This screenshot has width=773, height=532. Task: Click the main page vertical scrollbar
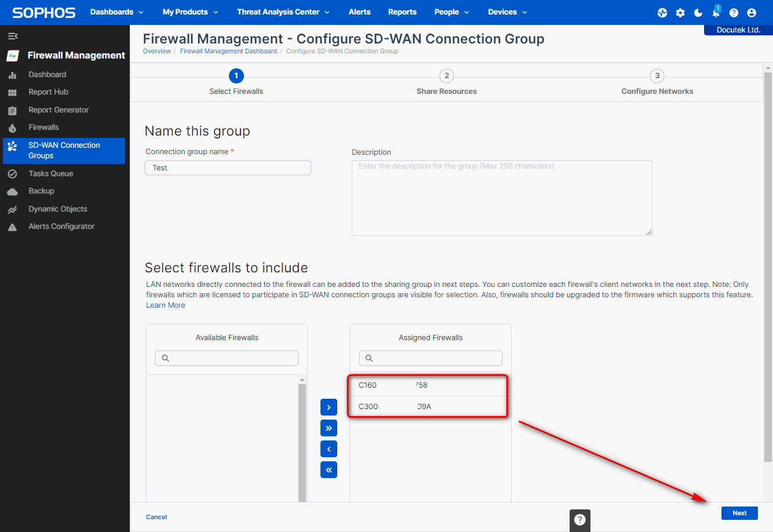click(768, 267)
